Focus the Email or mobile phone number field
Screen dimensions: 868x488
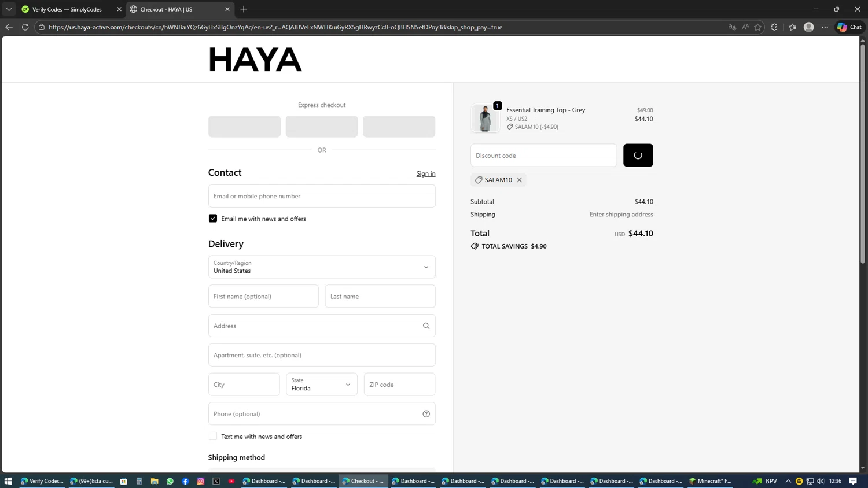coord(322,196)
